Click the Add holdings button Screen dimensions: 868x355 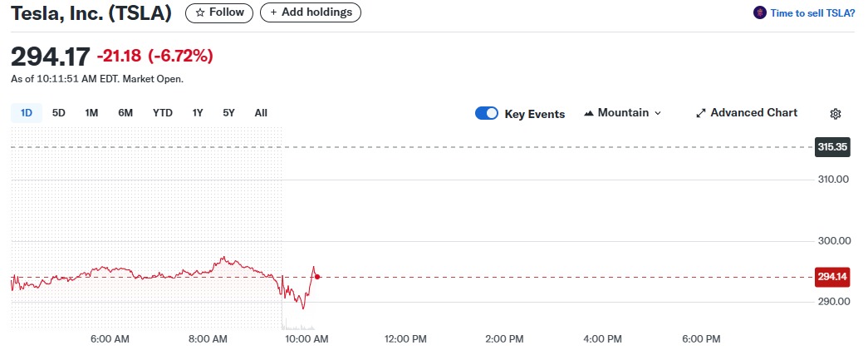point(311,12)
